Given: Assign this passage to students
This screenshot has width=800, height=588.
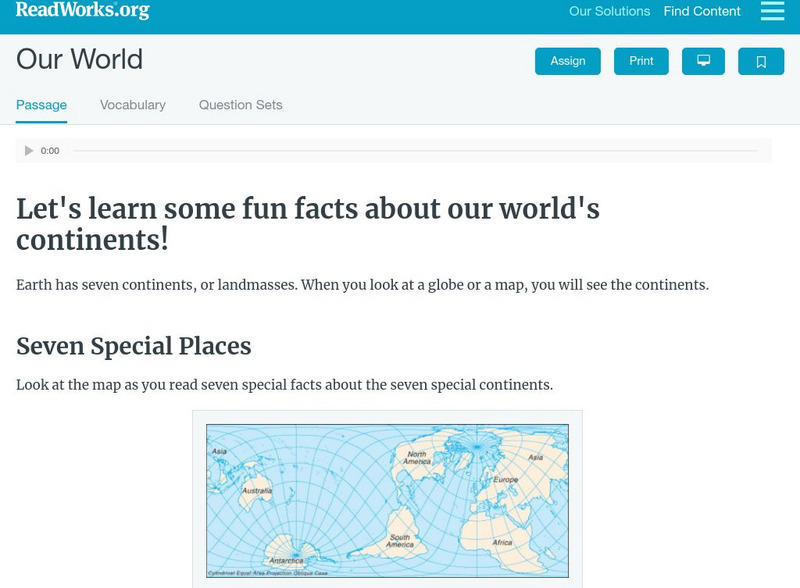Looking at the screenshot, I should pos(567,60).
